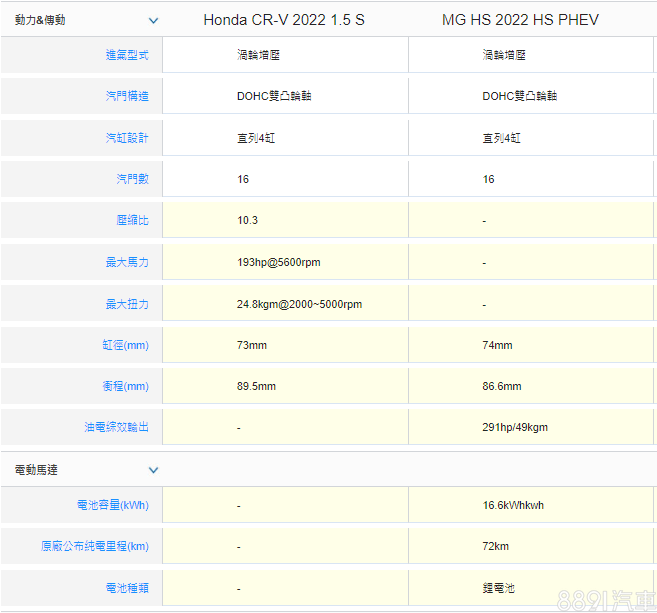The height and width of the screenshot is (613, 657).
Task: Click the 動力&傳動 section header text
Action: 40,20
